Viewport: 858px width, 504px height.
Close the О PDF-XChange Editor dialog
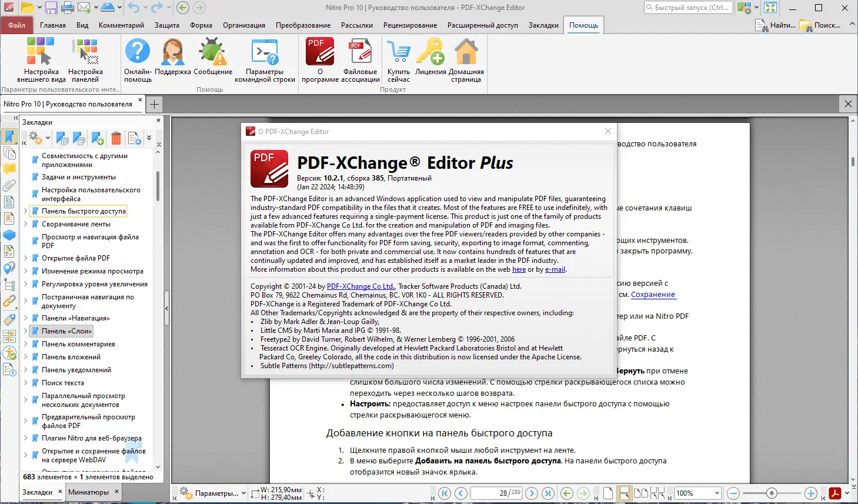coord(608,131)
